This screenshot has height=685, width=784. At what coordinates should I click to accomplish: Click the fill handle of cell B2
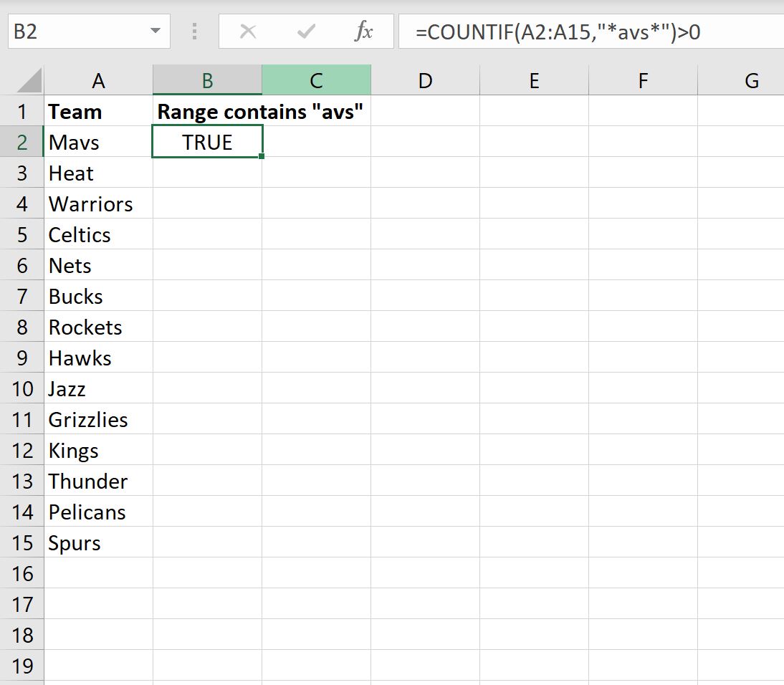tap(262, 155)
